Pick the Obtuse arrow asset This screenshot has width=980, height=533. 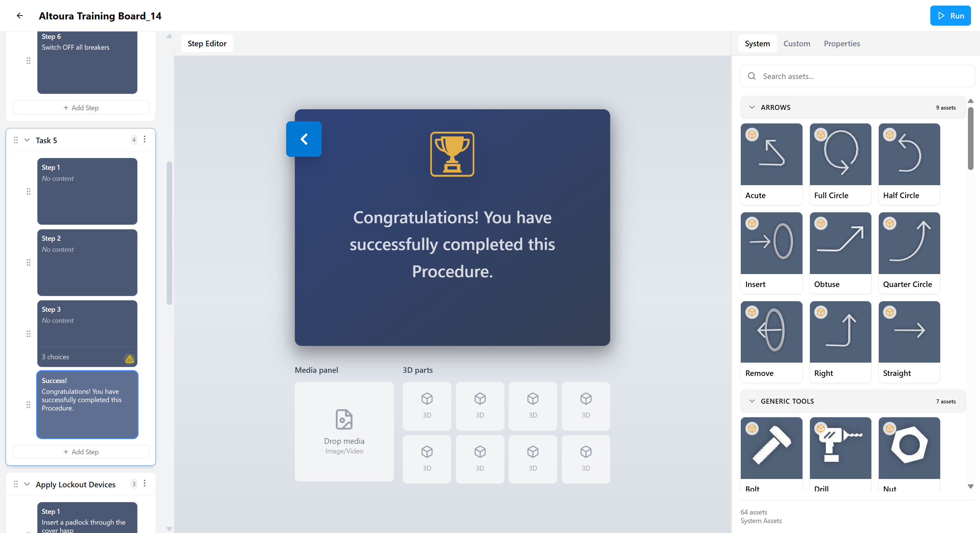coord(840,253)
